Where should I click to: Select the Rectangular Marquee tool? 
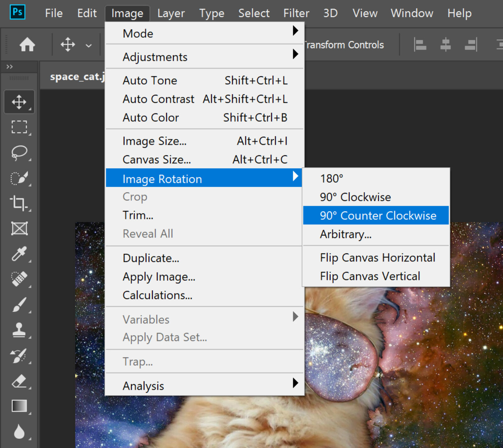tap(19, 127)
